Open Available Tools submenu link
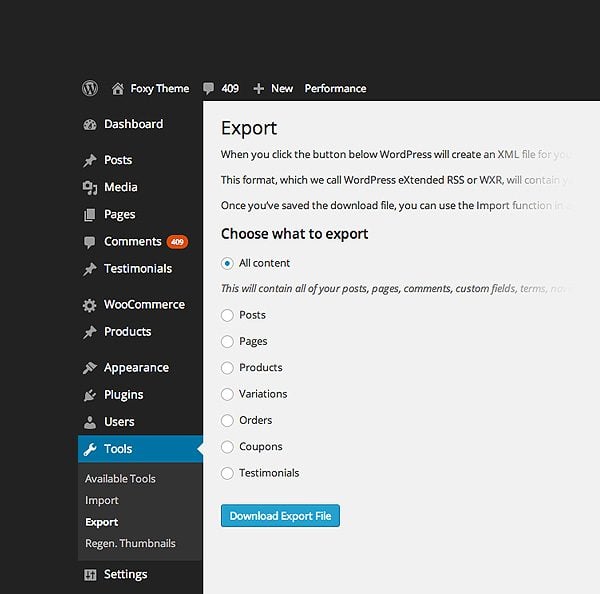Screen dimensions: 600x594 pos(120,479)
